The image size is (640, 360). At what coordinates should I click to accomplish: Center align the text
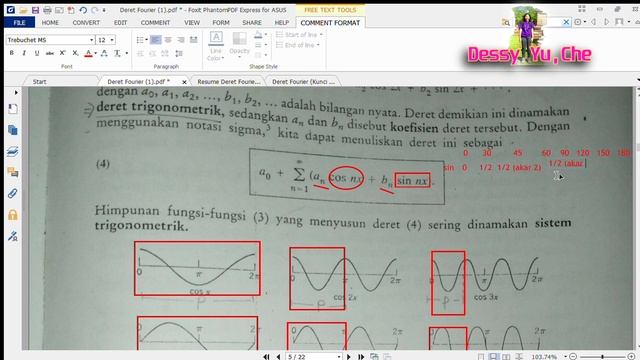coord(168,40)
